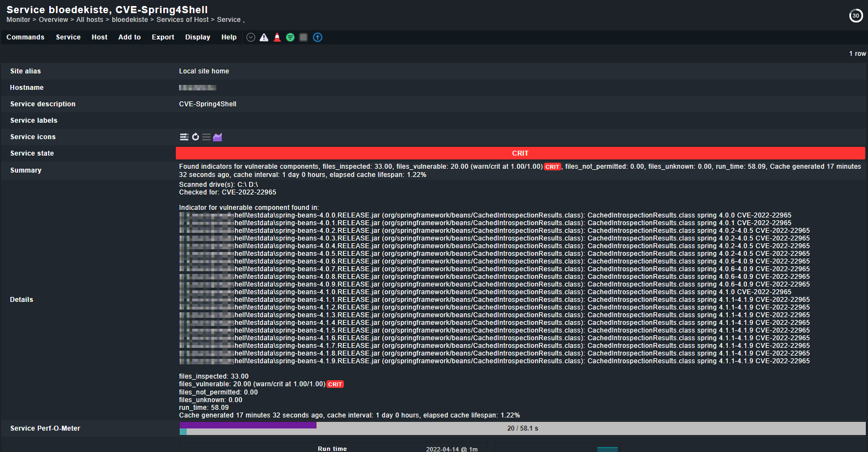
Task: Click the spring-beans-4.0.9.RELEASE.jar details line
Action: pyautogui.click(x=495, y=284)
